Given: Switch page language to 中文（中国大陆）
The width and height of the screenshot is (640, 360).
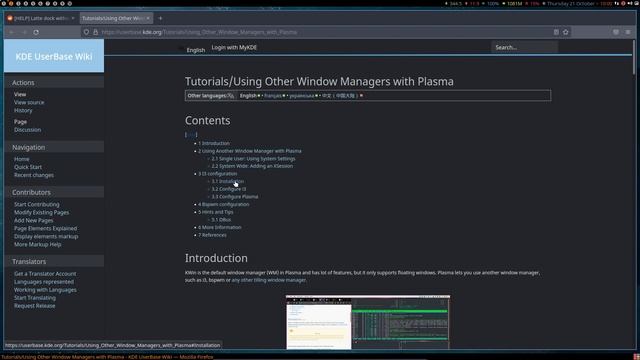Looking at the screenshot, I should pyautogui.click(x=340, y=96).
